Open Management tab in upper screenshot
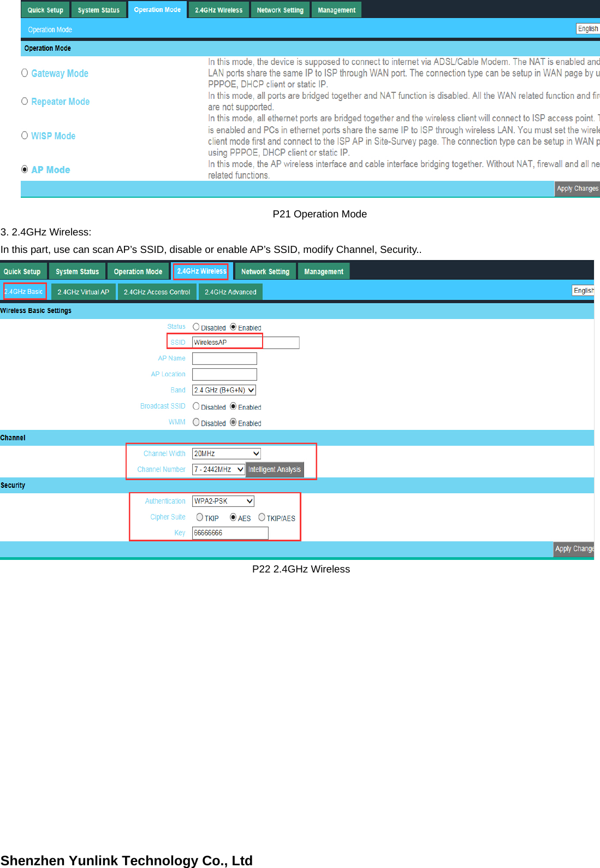The height and width of the screenshot is (868, 600). point(336,10)
